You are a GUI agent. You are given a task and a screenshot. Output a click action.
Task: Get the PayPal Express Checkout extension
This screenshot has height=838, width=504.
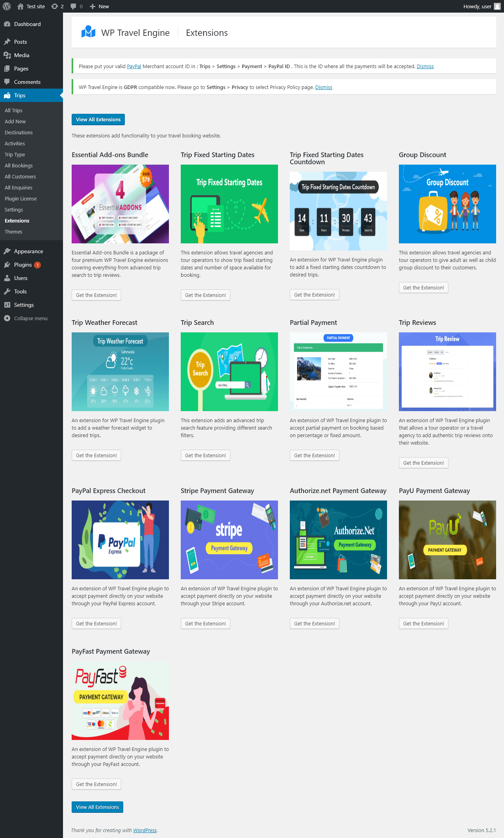coord(96,623)
